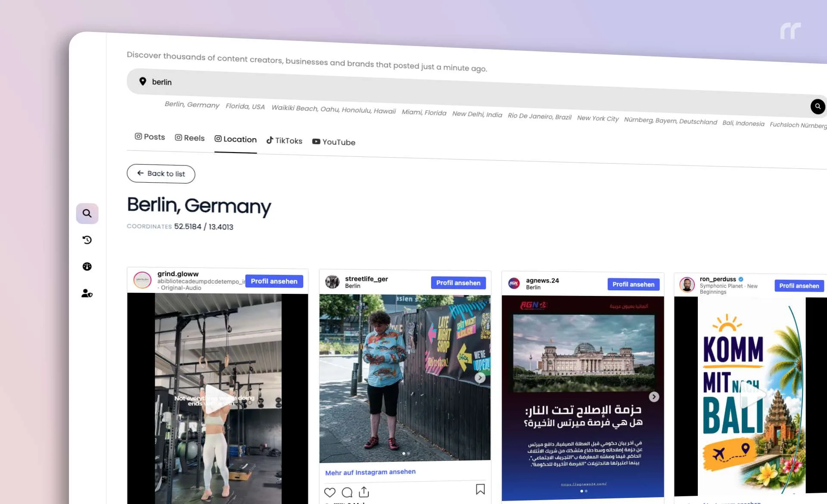Select Waikiki Beach, Oahu, Honolulu suggestion
Viewport: 827px width, 504px height.
[x=333, y=109]
